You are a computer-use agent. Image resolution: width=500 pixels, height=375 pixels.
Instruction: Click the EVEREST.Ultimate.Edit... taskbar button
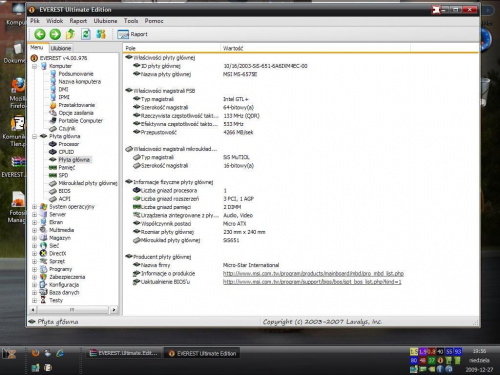point(125,353)
